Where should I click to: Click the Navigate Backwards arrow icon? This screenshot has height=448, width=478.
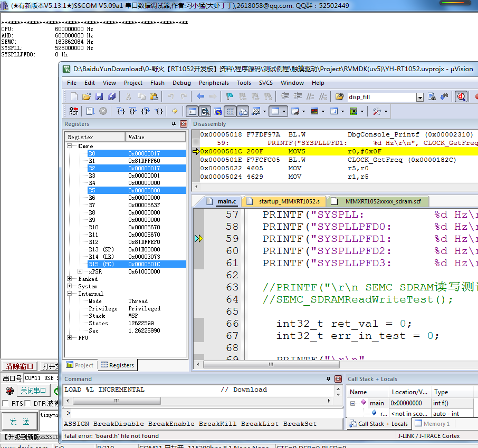pyautogui.click(x=200, y=97)
